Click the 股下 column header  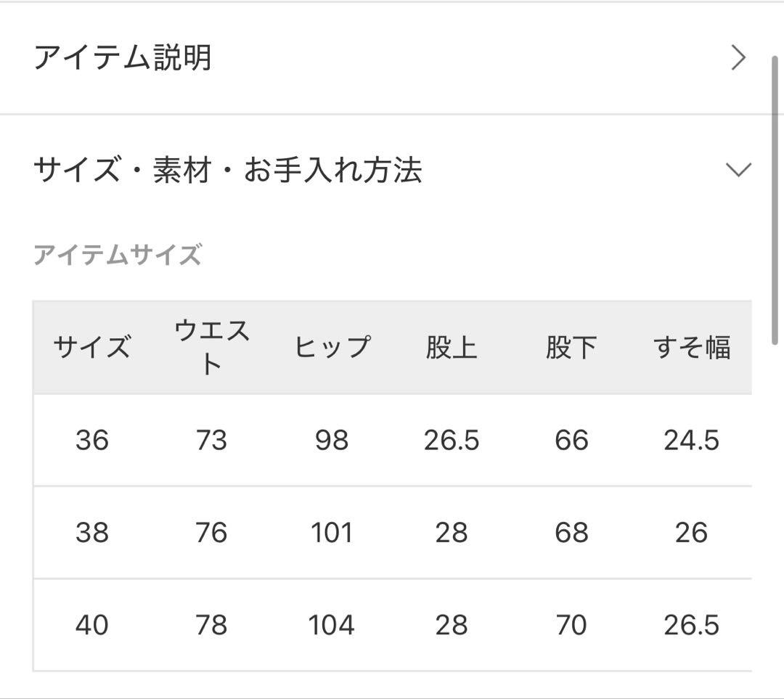click(x=573, y=346)
